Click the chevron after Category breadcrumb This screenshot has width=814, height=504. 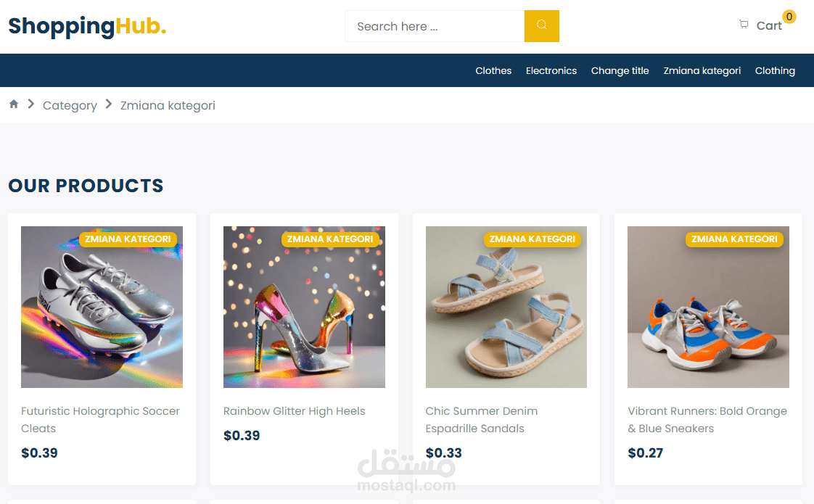109,104
